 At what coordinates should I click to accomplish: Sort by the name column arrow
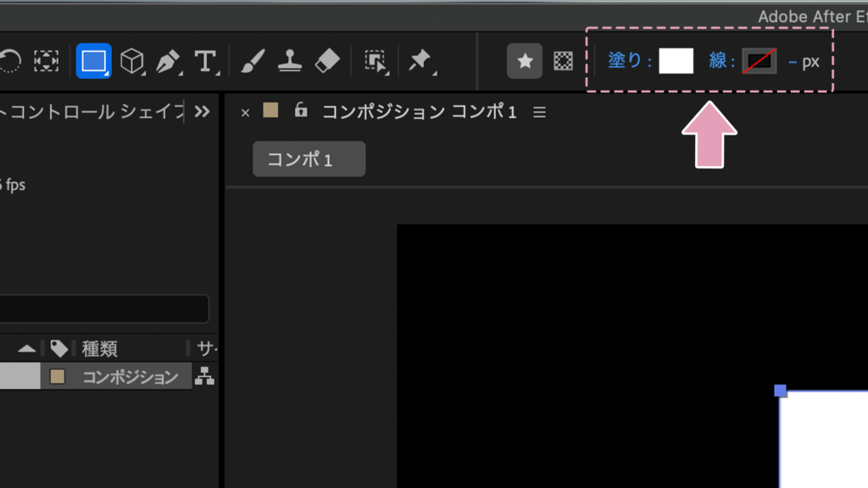(26, 348)
